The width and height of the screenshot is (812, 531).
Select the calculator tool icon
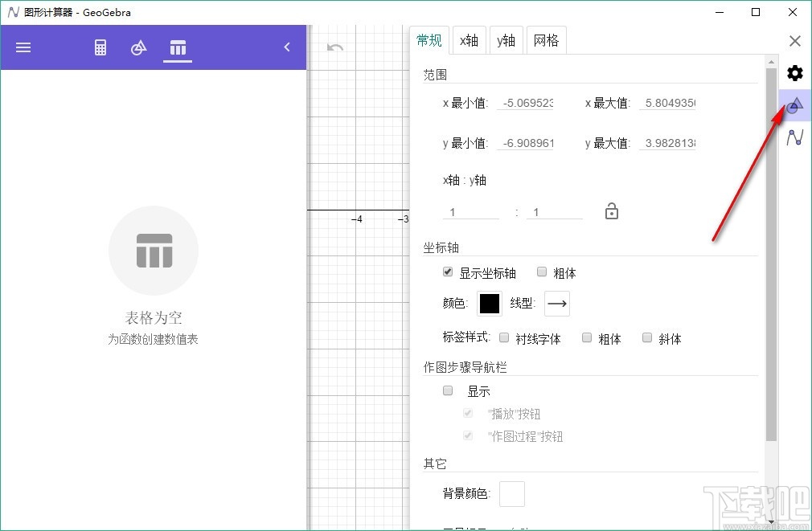coord(100,47)
